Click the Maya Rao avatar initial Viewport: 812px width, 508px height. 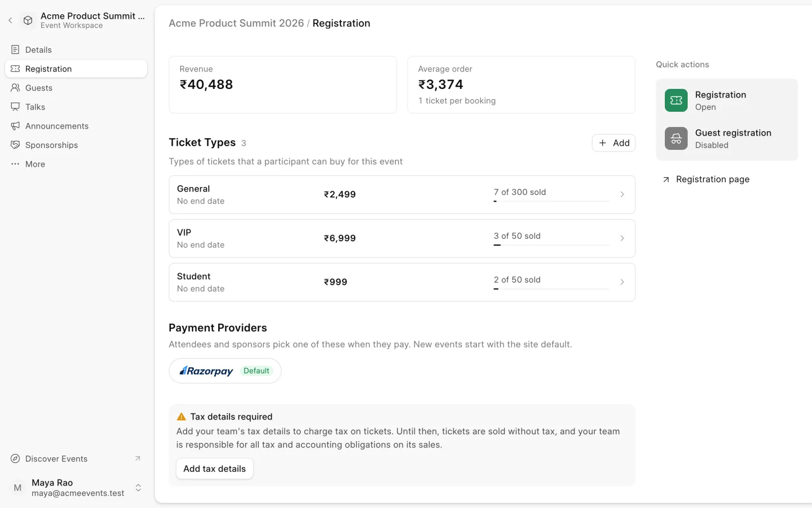tap(18, 488)
